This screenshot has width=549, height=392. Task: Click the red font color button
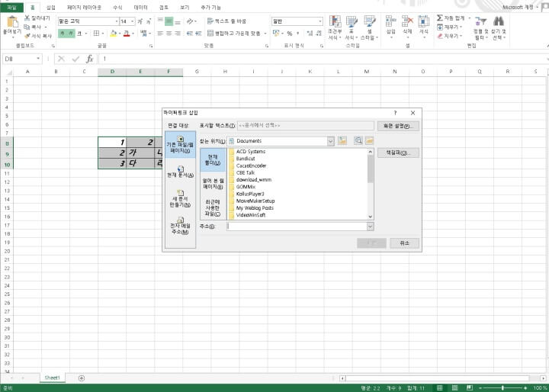tap(127, 34)
